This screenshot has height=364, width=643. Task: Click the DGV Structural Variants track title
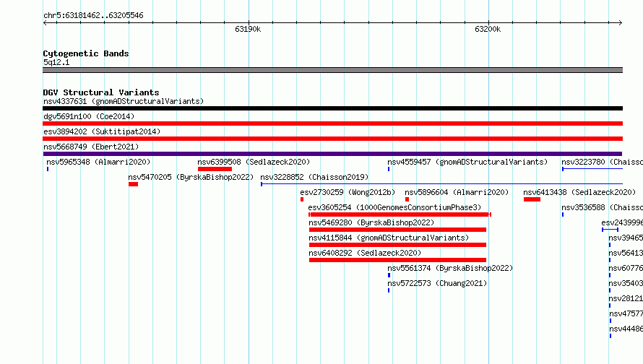(x=101, y=92)
